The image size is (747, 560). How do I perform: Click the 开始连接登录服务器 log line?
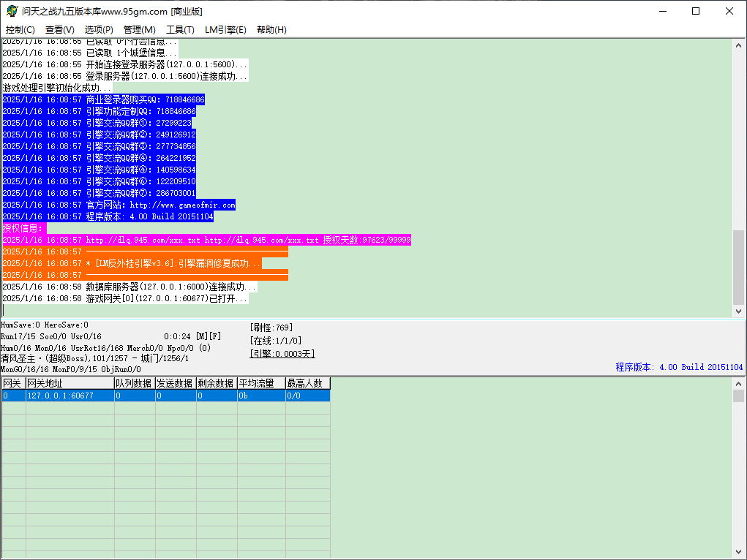125,64
